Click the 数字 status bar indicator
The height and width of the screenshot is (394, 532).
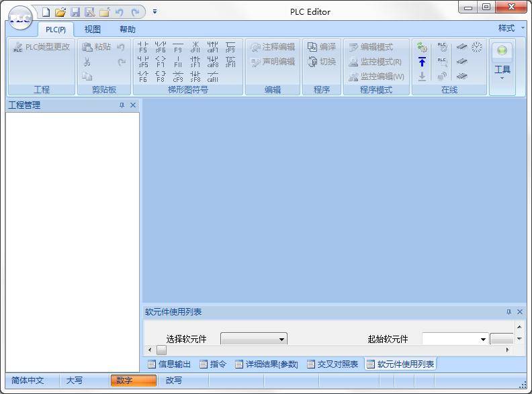pyautogui.click(x=134, y=381)
